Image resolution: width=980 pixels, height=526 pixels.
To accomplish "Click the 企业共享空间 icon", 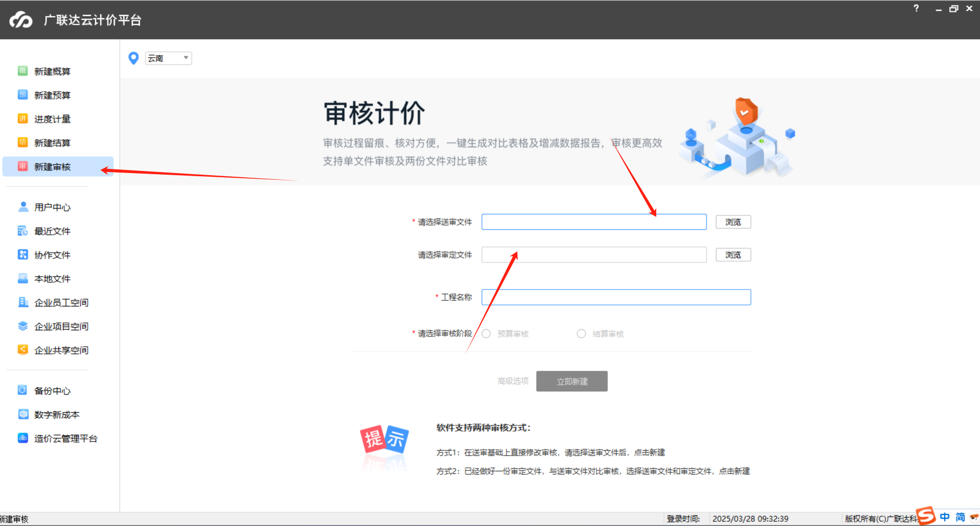I will [x=23, y=350].
